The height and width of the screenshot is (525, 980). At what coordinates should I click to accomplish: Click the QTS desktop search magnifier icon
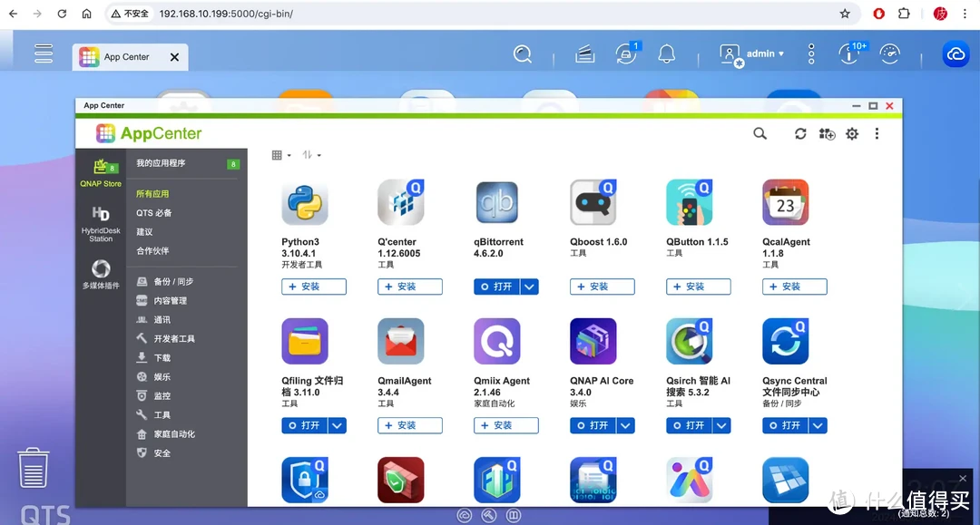[x=523, y=54]
